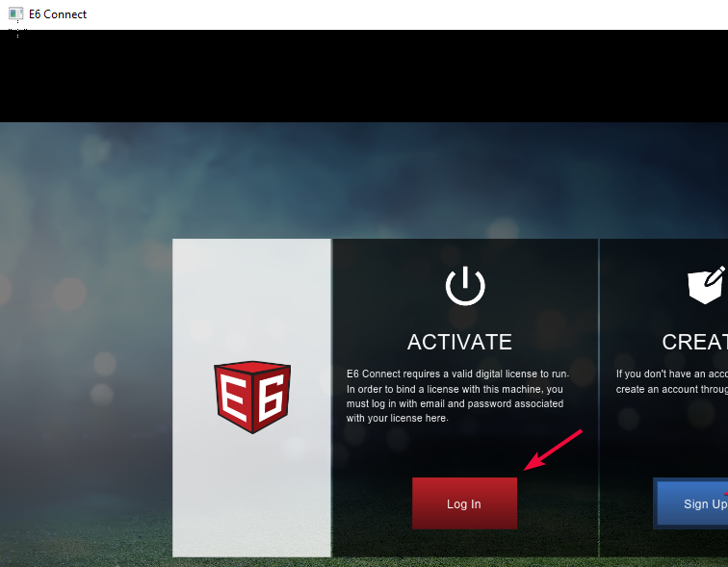Click the dotted marker beneath the title bar icon
The image size is (728, 567).
[x=17, y=30]
